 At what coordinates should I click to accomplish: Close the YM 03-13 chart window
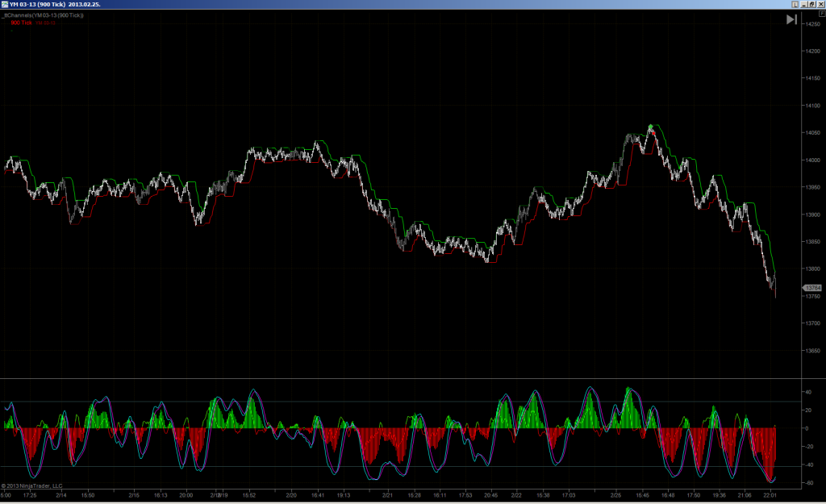point(820,4)
